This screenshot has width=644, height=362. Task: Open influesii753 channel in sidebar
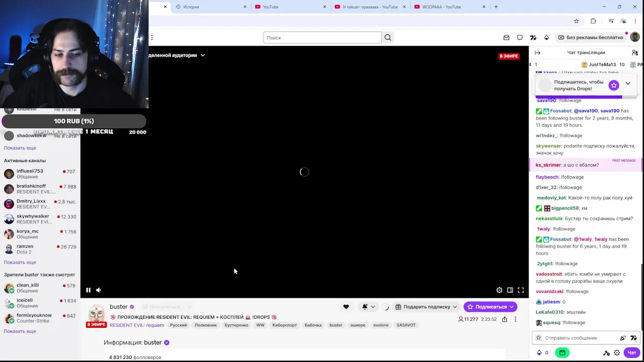40,174
